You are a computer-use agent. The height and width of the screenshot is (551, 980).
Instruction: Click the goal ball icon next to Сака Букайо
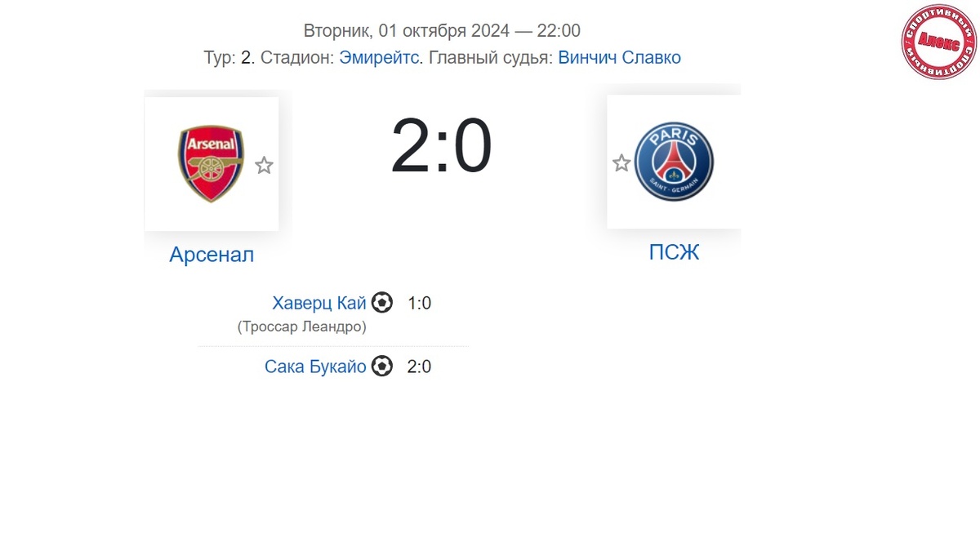[x=381, y=366]
